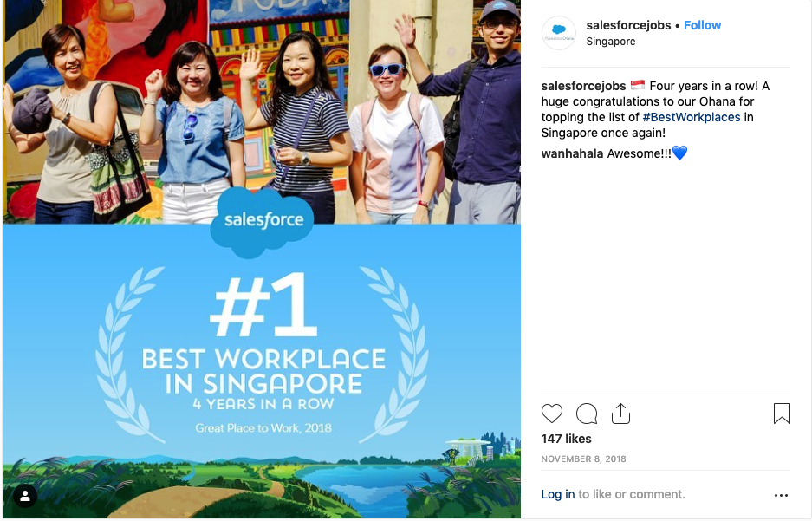Click the blue heart emoji in comment

(679, 153)
